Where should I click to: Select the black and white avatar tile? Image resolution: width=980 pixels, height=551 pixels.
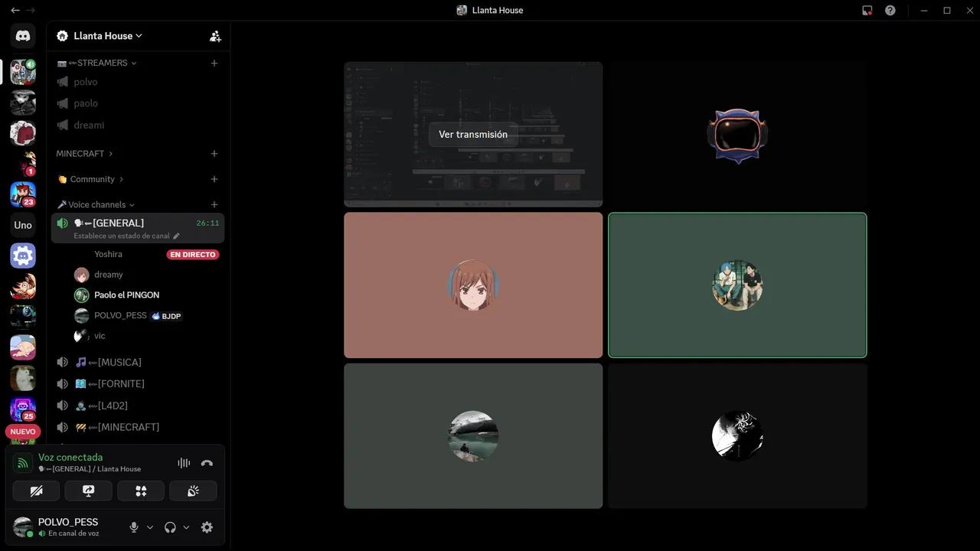[x=737, y=436]
